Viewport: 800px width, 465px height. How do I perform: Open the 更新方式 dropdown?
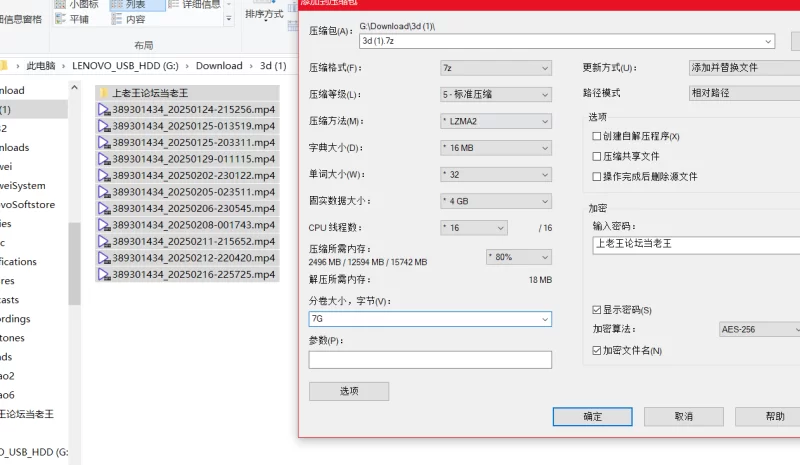click(x=744, y=67)
